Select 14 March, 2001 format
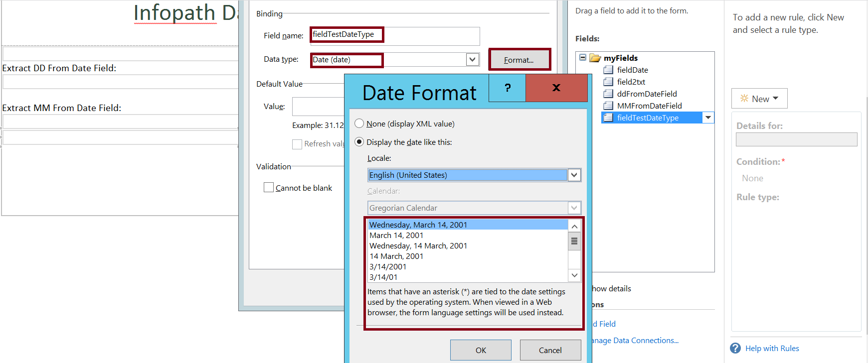This screenshot has width=868, height=363. coord(468,256)
